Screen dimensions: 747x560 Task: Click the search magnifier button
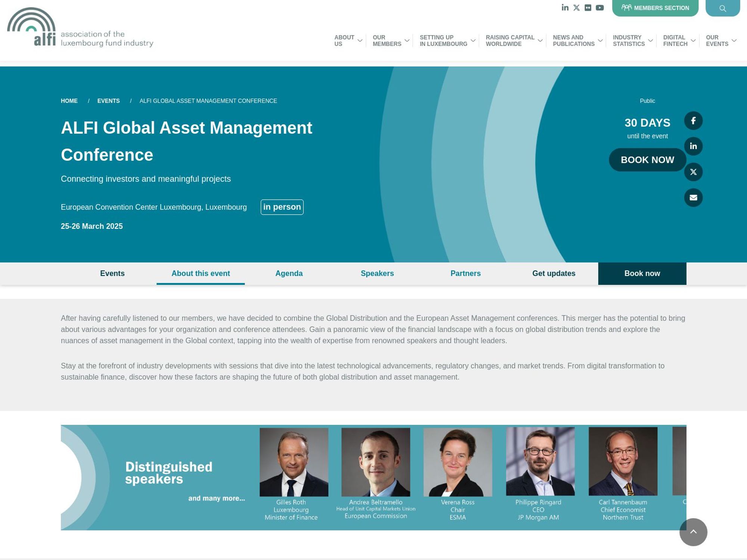(x=722, y=8)
